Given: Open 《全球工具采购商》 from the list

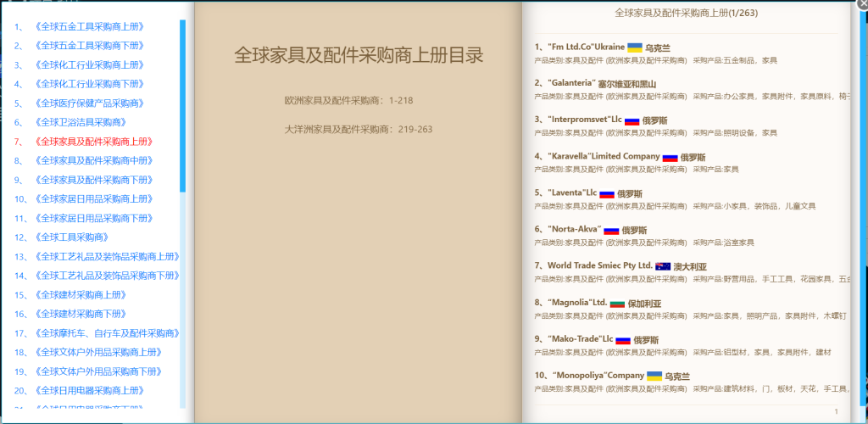Looking at the screenshot, I should tap(76, 237).
